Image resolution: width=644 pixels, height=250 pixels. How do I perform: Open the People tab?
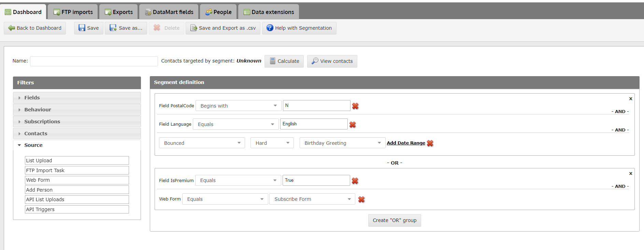(218, 12)
